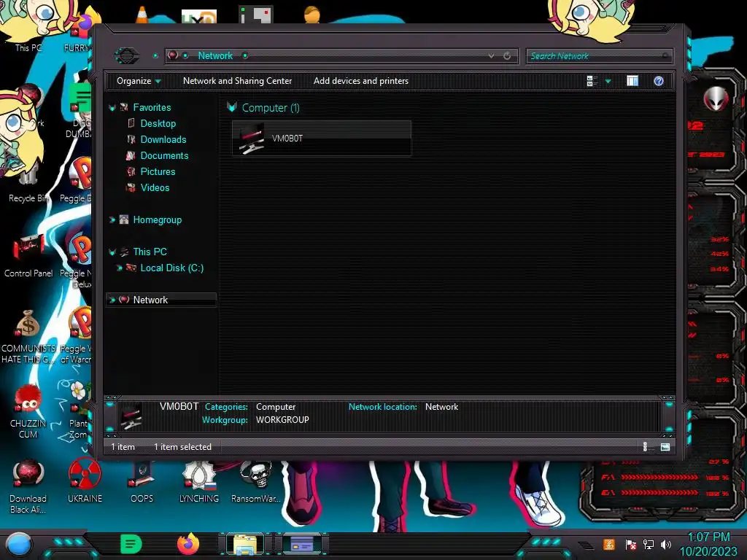747x560 pixels.
Task: Click the change view icon
Action: pyautogui.click(x=592, y=81)
